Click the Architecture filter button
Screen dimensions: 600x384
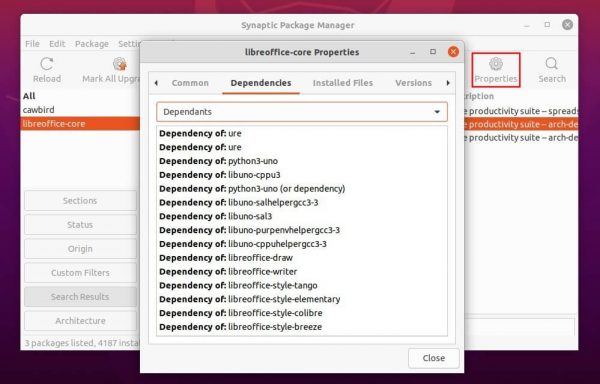(x=80, y=321)
